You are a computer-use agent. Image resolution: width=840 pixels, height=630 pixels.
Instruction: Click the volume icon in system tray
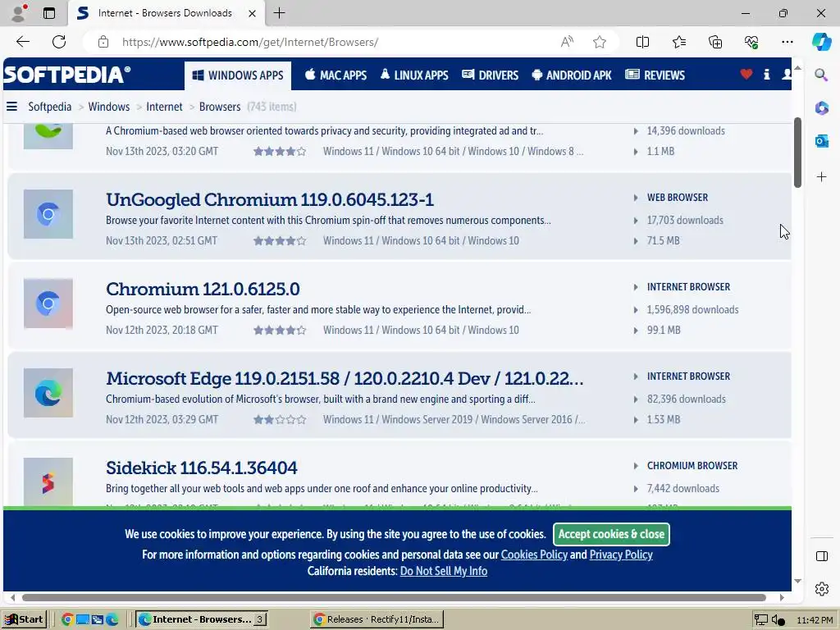pyautogui.click(x=778, y=620)
